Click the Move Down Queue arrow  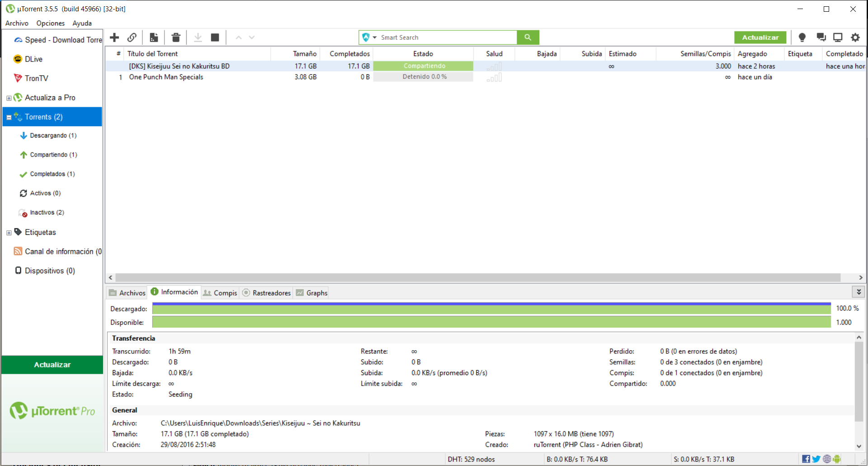point(252,38)
